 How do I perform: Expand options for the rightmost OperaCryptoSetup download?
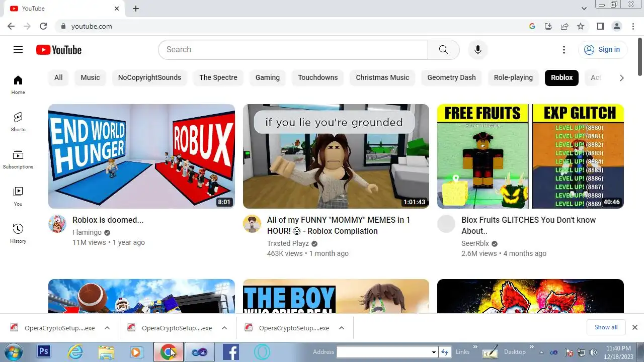[342, 328]
